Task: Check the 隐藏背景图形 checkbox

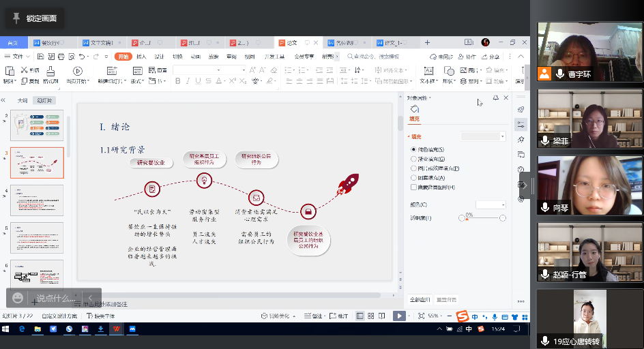Action: coord(413,187)
